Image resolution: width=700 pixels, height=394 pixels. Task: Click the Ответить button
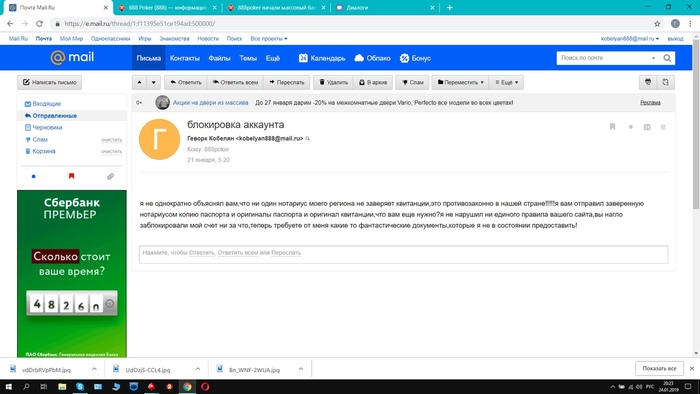[x=186, y=82]
